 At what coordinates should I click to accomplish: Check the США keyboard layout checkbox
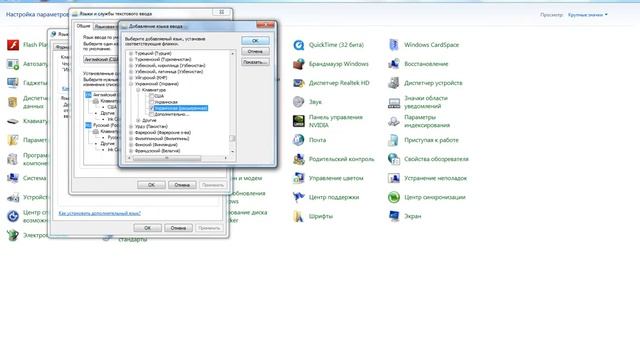coord(151,96)
